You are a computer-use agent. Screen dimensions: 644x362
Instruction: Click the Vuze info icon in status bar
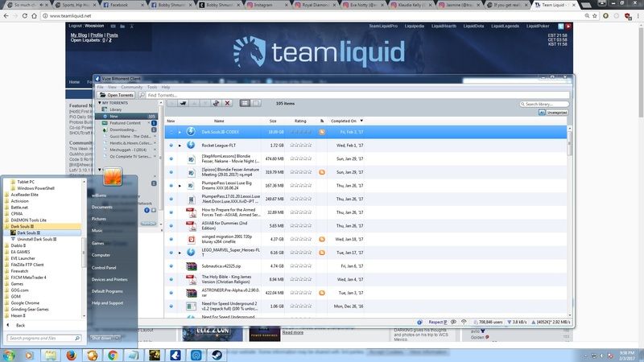(x=419, y=323)
